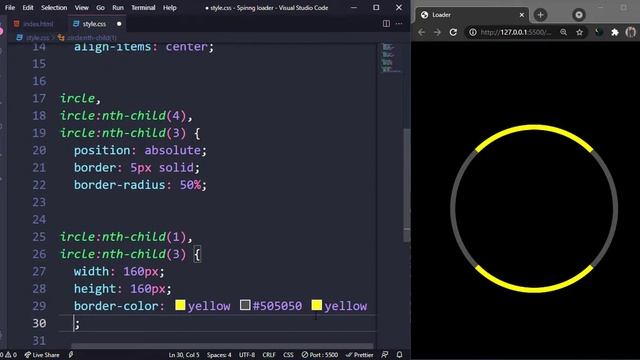Click the 'border-radius: 50%' line

tap(140, 185)
